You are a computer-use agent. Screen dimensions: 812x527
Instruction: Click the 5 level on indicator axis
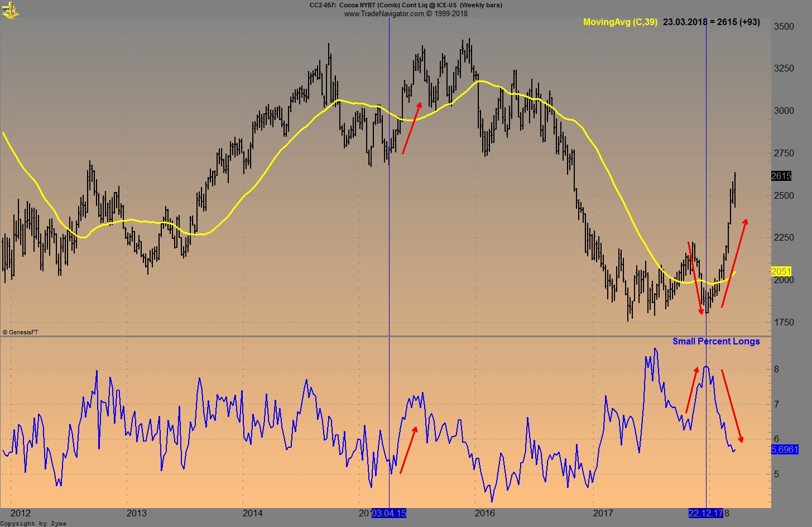coord(776,475)
